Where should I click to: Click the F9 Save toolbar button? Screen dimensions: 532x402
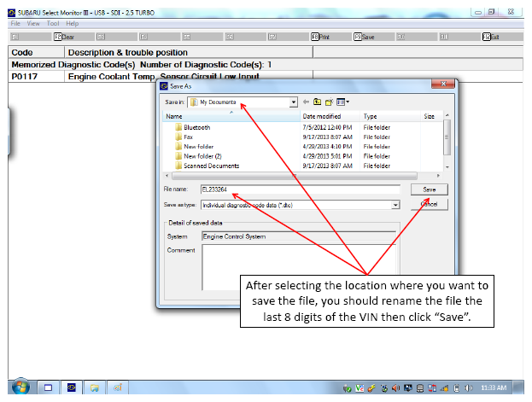[374, 37]
